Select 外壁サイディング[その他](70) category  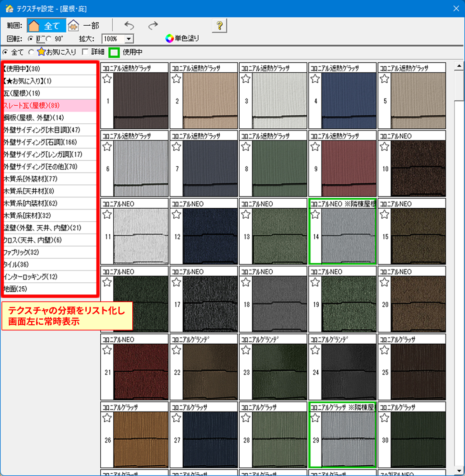click(x=50, y=167)
